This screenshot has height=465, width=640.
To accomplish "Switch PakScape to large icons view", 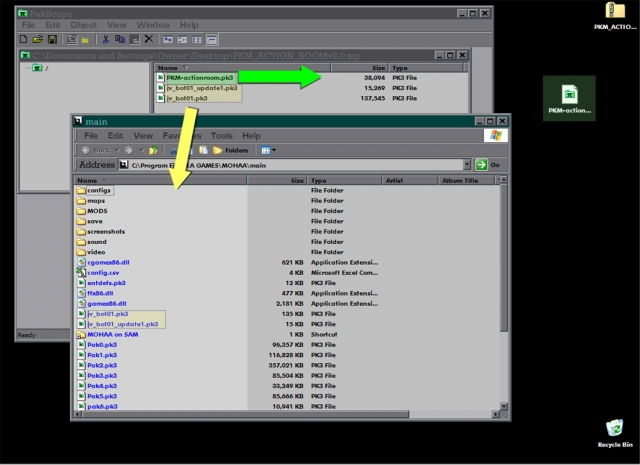I will (168, 40).
